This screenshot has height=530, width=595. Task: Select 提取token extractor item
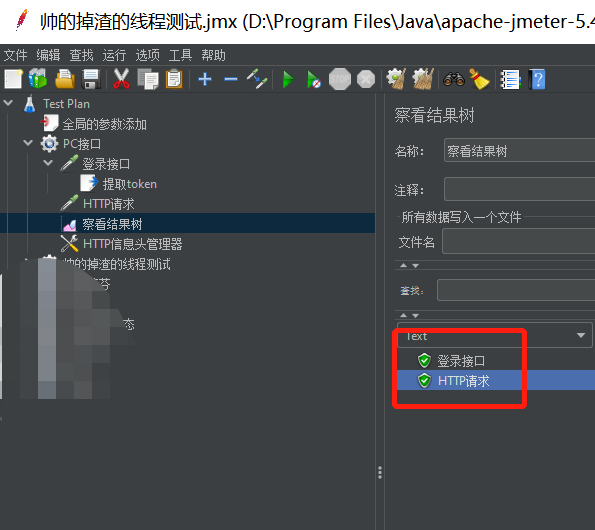tap(129, 184)
